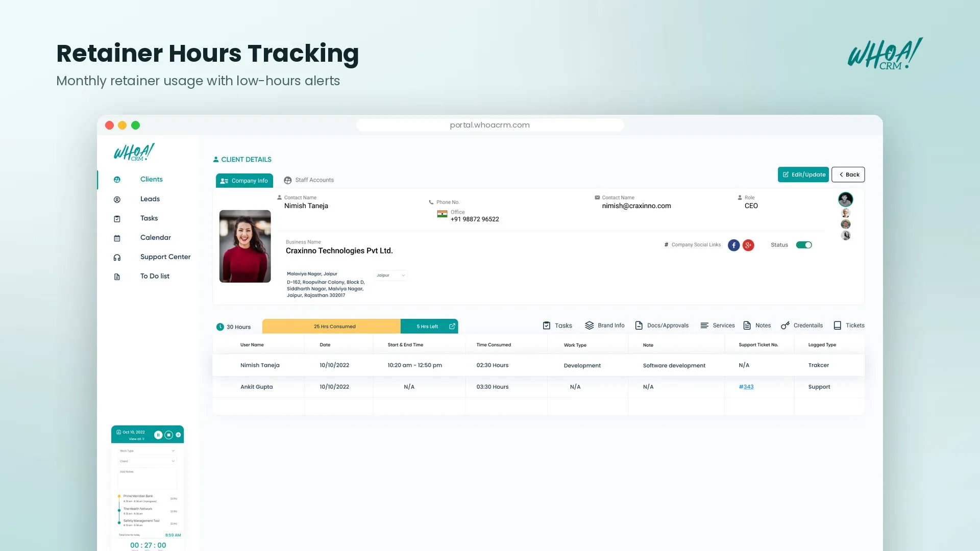Image resolution: width=980 pixels, height=551 pixels.
Task: Open the To Do list icon
Action: click(117, 277)
